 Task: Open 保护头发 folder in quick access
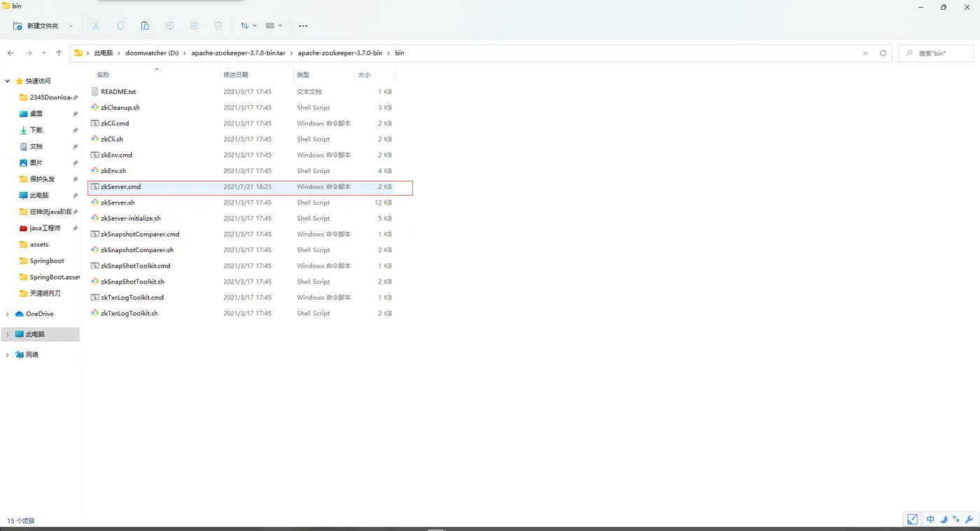tap(37, 179)
